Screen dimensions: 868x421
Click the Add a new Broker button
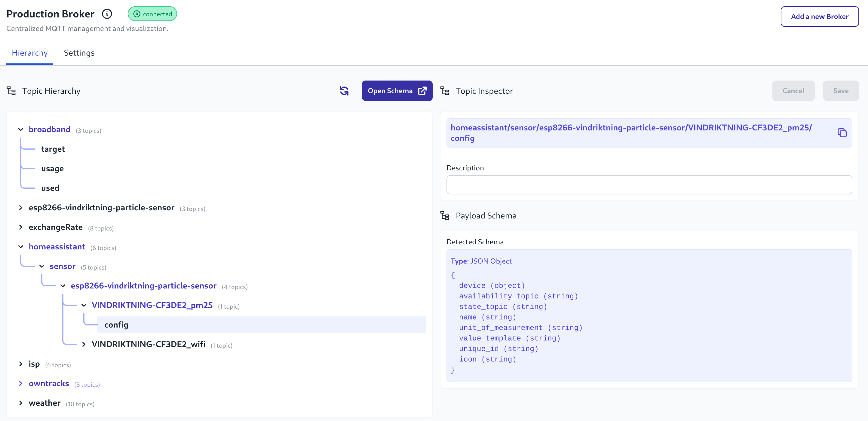tap(820, 16)
